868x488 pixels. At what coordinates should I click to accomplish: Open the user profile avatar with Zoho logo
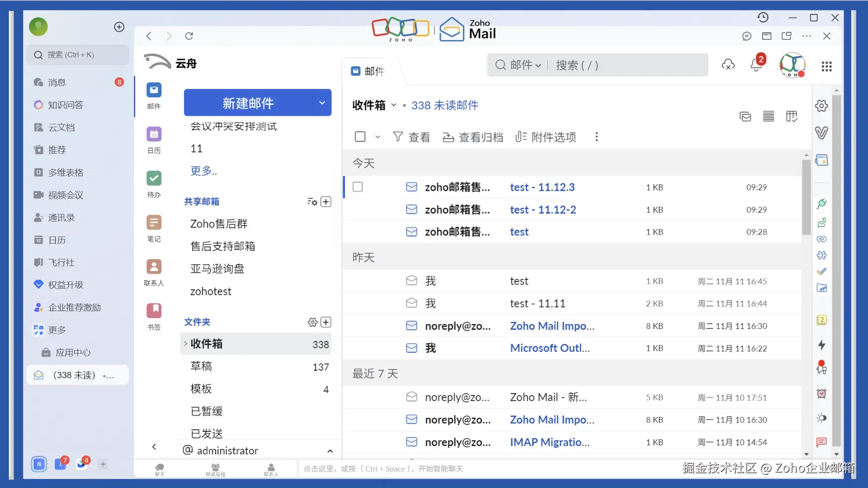pos(792,65)
